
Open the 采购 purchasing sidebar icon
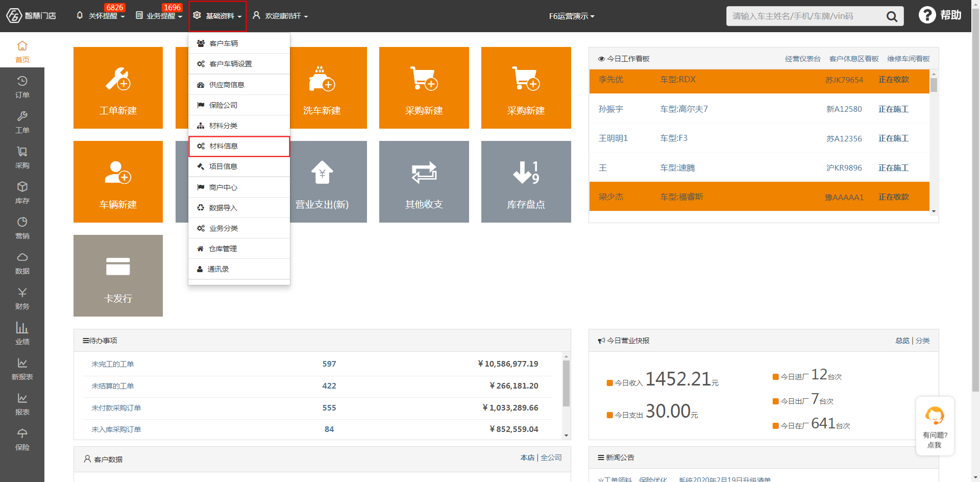pyautogui.click(x=22, y=157)
